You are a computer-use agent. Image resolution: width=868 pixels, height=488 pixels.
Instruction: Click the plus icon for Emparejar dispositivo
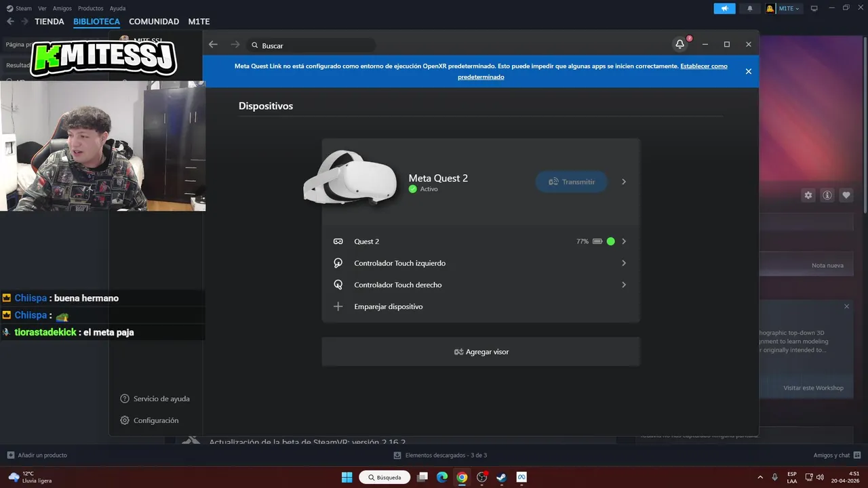click(x=338, y=306)
